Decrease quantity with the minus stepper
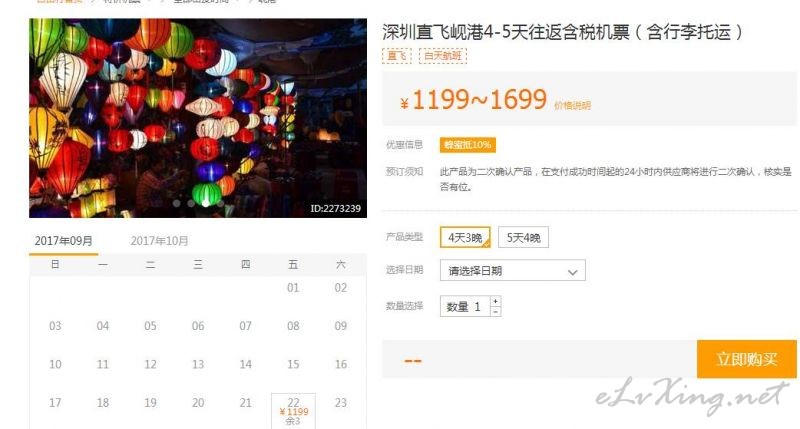The image size is (800, 429). click(x=495, y=311)
